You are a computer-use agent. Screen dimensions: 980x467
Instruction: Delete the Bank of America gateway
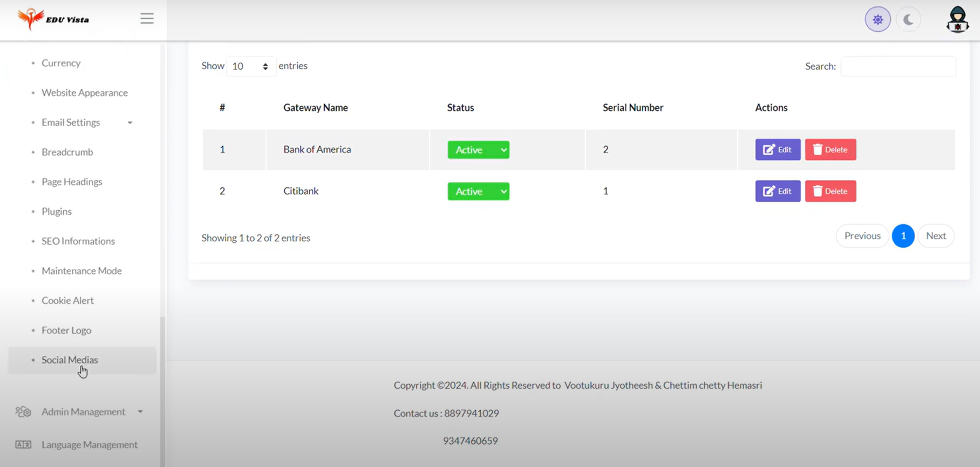(x=831, y=150)
